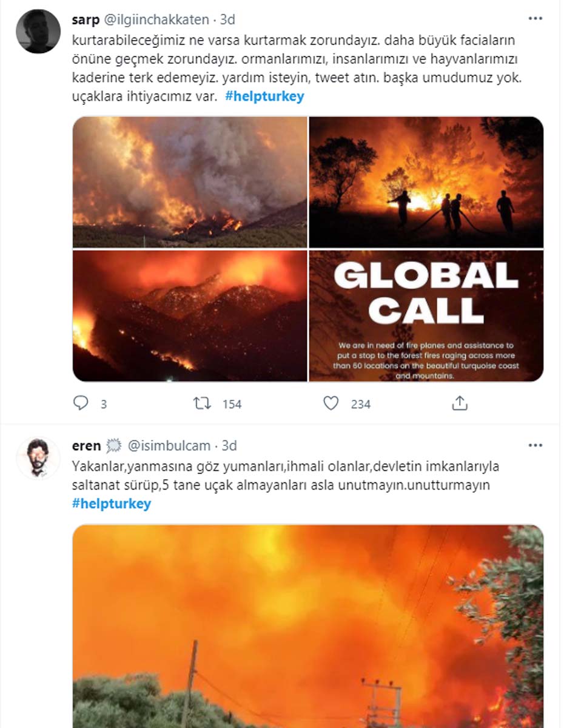Reply to sarp's tweet

(81, 403)
